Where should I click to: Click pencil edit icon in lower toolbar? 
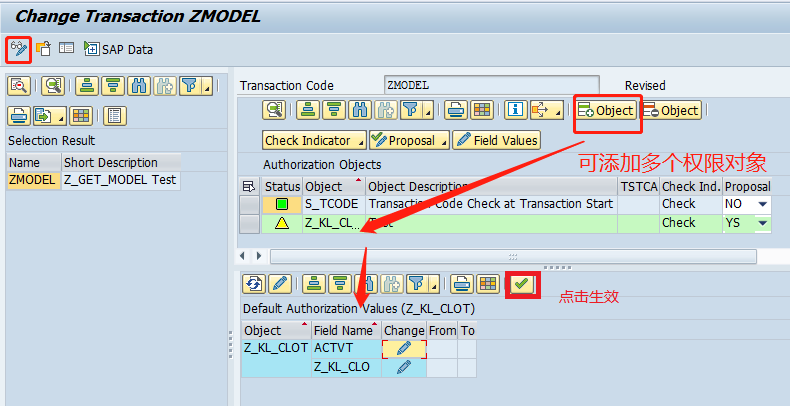click(280, 284)
